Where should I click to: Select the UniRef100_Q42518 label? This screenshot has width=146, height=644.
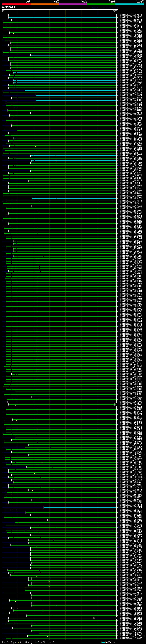tap(131, 407)
